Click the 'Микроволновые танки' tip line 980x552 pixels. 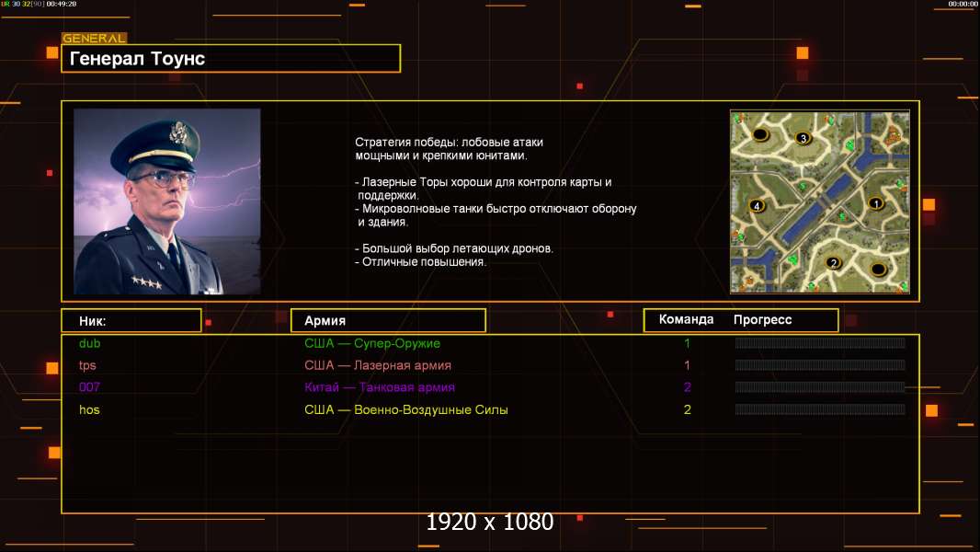click(496, 208)
